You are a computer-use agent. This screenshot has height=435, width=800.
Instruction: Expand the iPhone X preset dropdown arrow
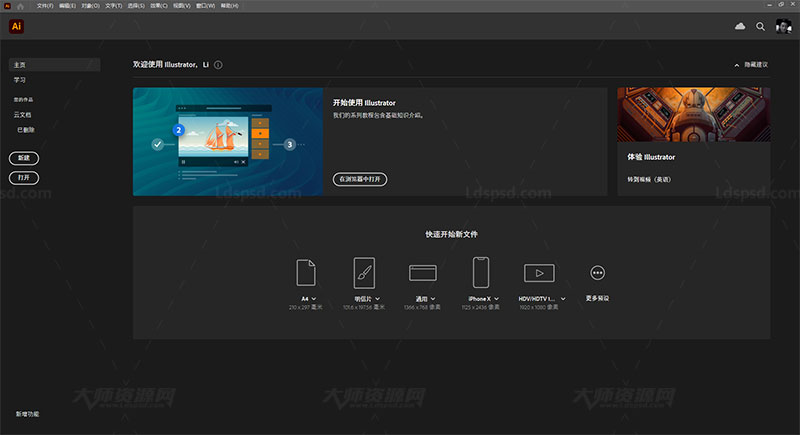coord(496,299)
